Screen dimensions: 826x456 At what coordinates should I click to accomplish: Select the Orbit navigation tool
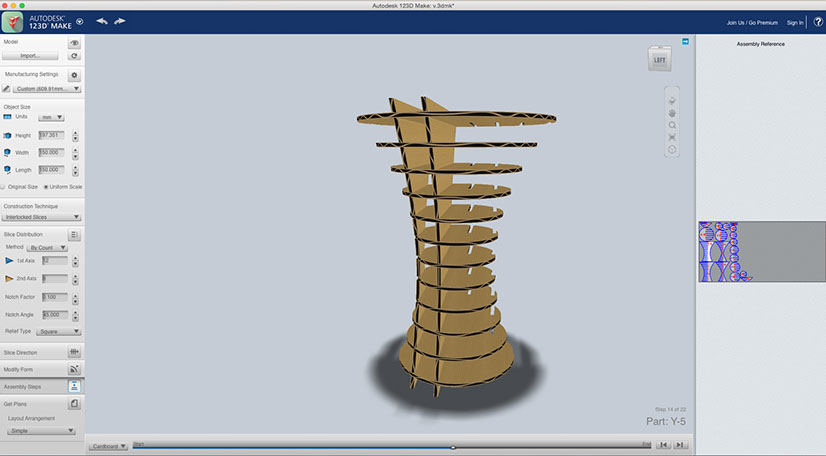click(x=672, y=101)
